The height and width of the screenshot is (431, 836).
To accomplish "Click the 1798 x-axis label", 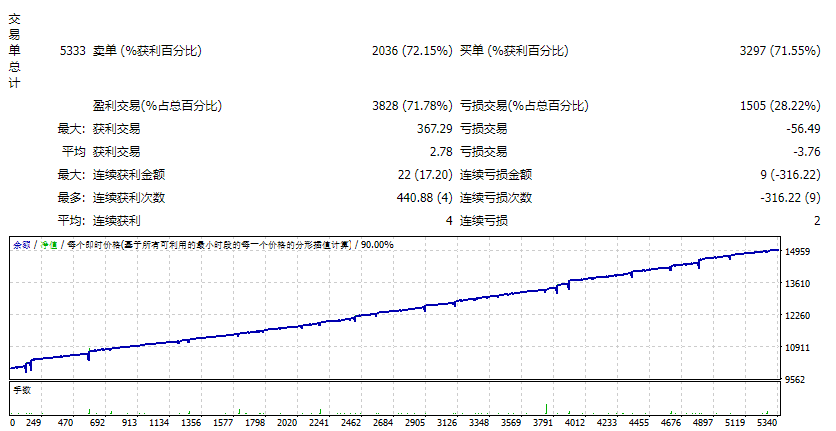I will [x=254, y=422].
